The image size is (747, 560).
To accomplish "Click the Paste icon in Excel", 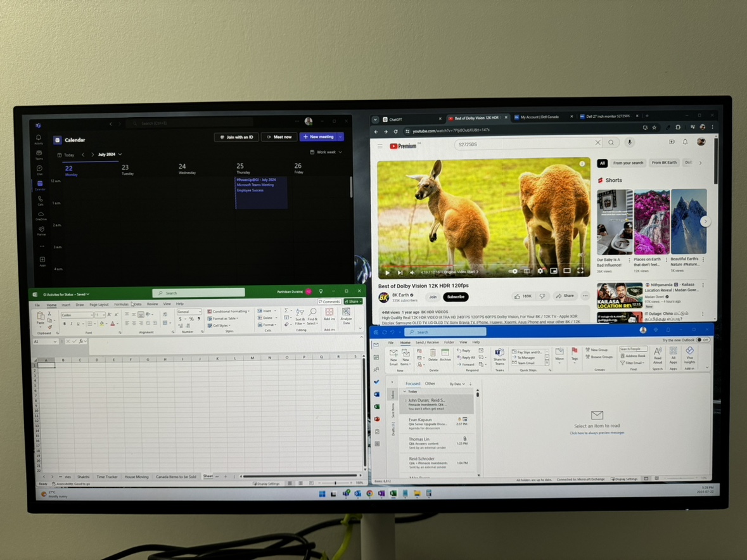I will pos(41,317).
